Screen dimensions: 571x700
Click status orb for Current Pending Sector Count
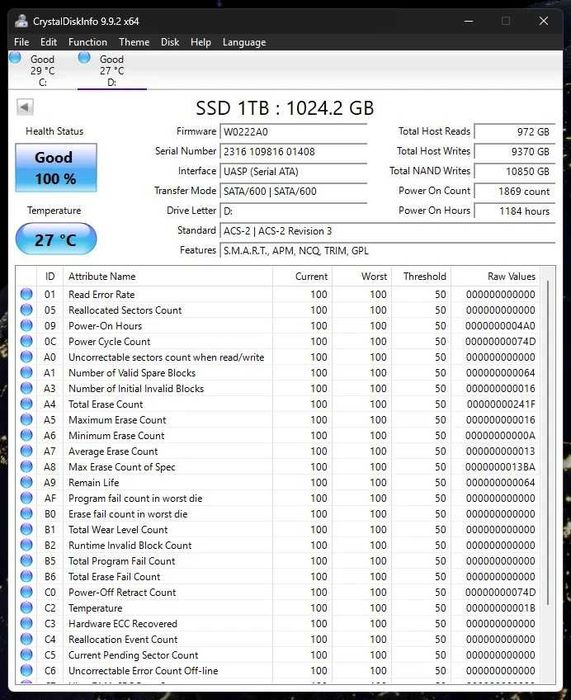(x=26, y=655)
